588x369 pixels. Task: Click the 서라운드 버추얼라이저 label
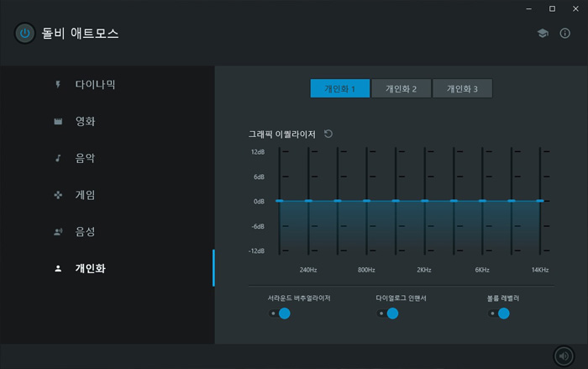299,298
